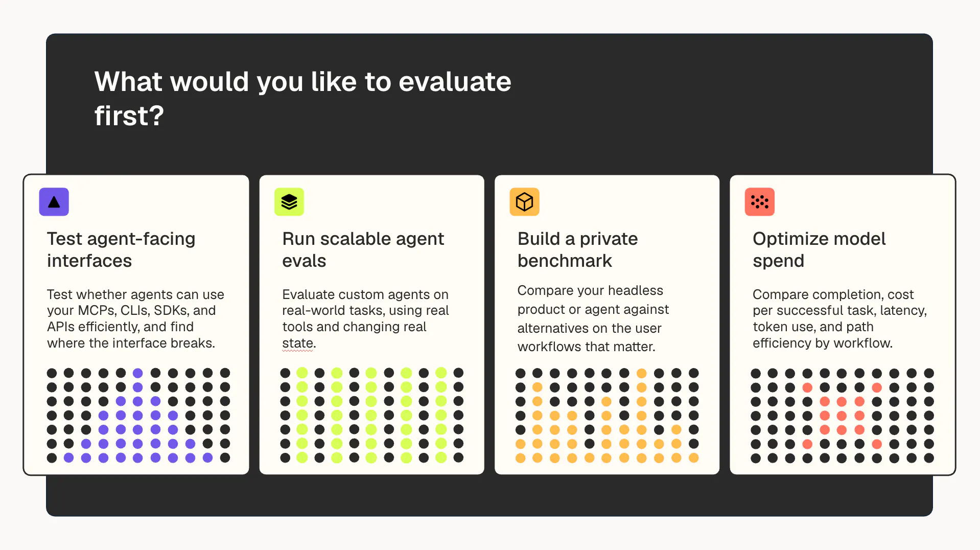This screenshot has width=980, height=550.
Task: Select the green striped dot graphic
Action: pyautogui.click(x=372, y=415)
